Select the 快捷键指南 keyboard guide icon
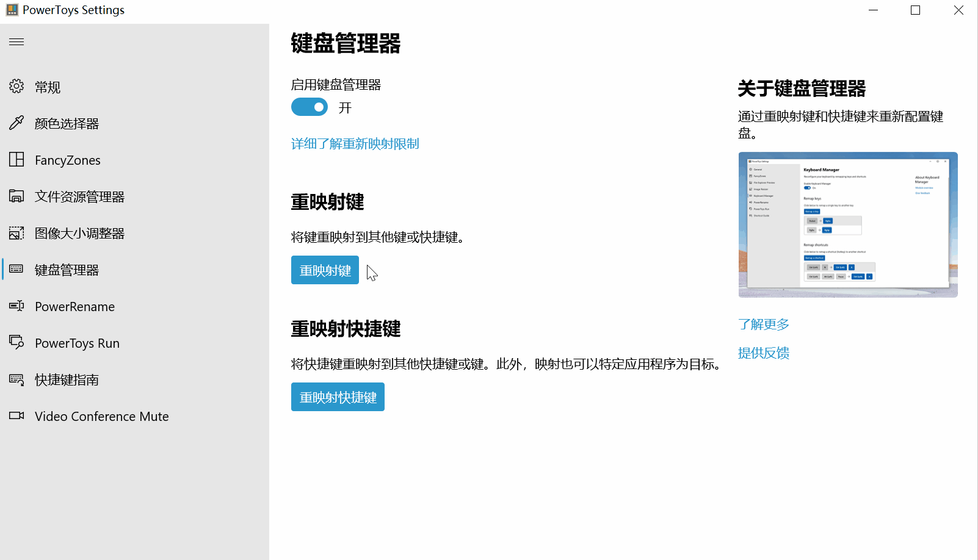Screen dimensions: 978x560 [16, 379]
